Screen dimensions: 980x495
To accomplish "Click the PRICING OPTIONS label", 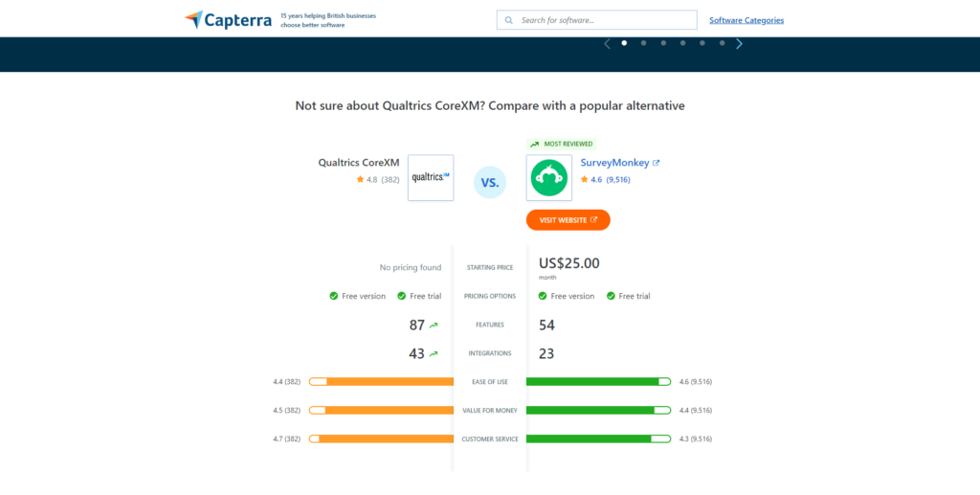I will pyautogui.click(x=490, y=296).
